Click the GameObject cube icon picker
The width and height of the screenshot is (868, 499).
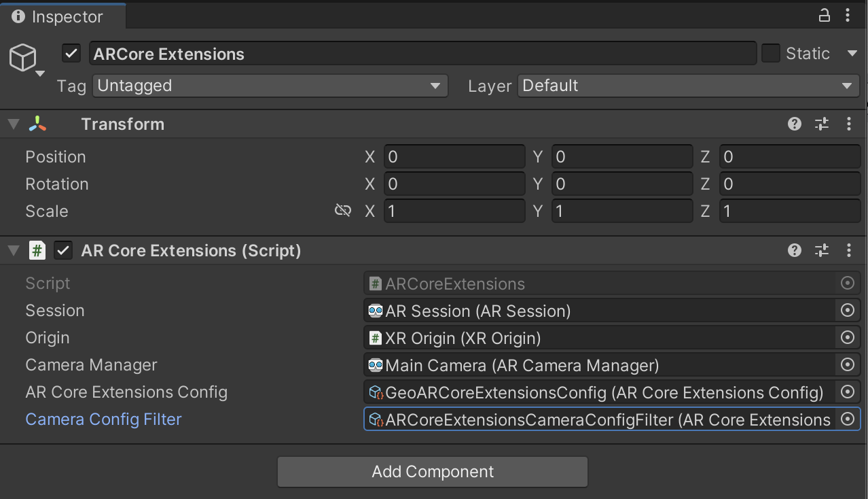pos(24,58)
